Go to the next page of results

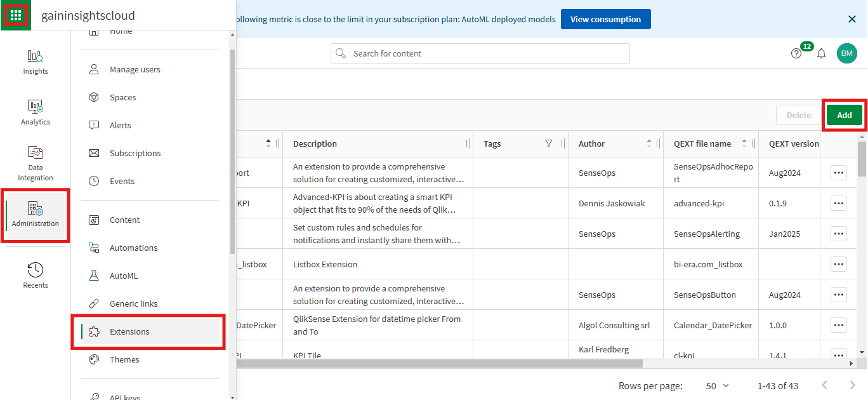pos(853,385)
